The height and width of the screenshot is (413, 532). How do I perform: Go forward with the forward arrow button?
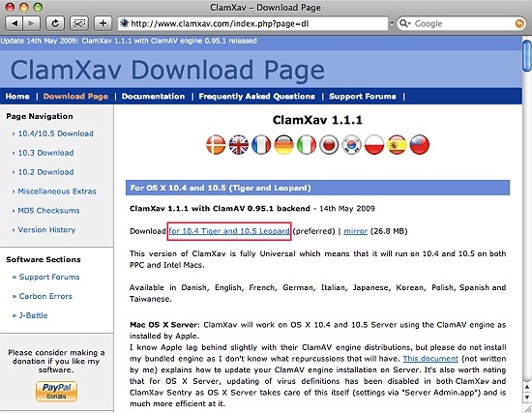31,23
